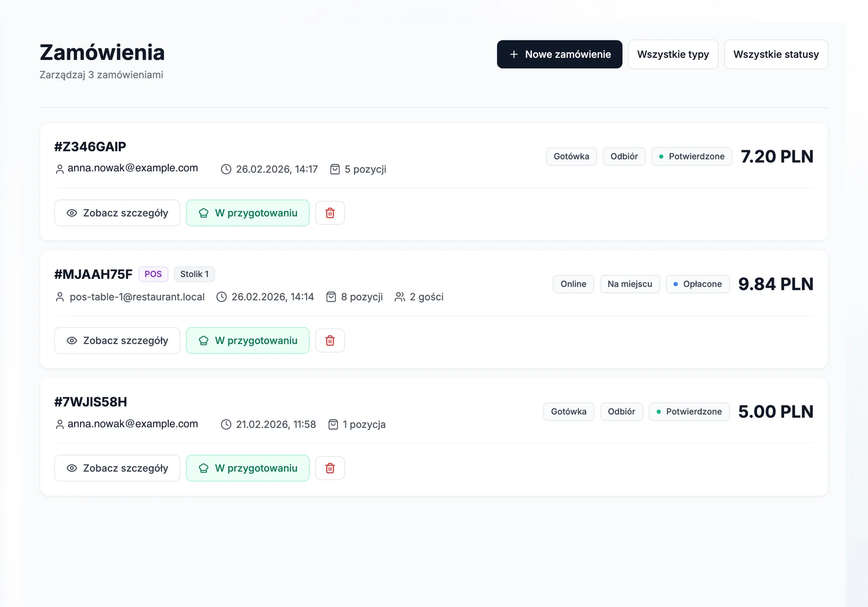The width and height of the screenshot is (868, 607).
Task: Delete order #Z346GAIP with trash icon
Action: point(330,213)
